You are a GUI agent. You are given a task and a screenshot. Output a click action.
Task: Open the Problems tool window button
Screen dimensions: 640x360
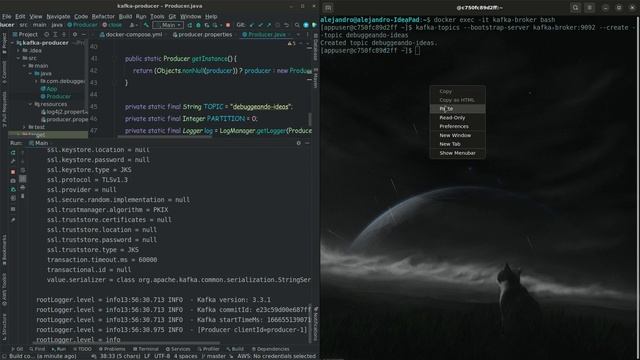point(112,349)
